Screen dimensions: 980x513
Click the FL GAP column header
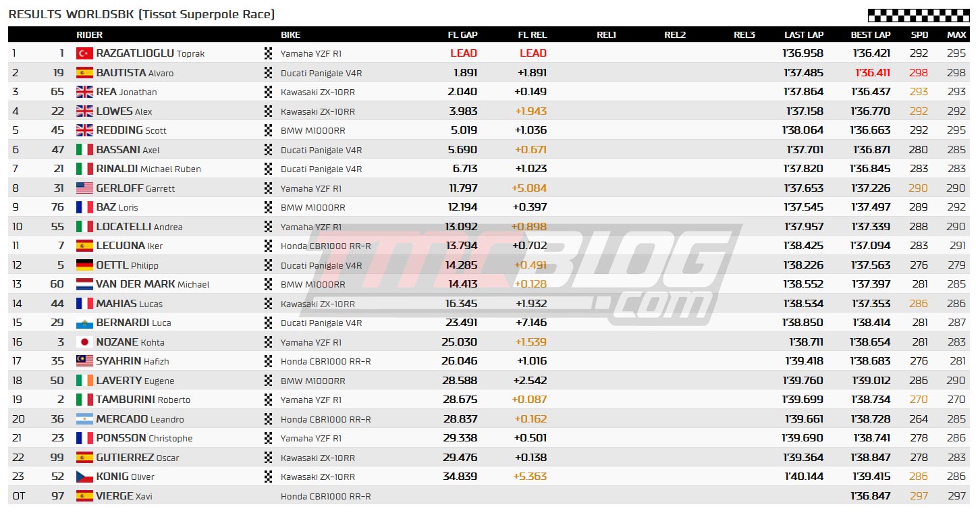(x=462, y=34)
